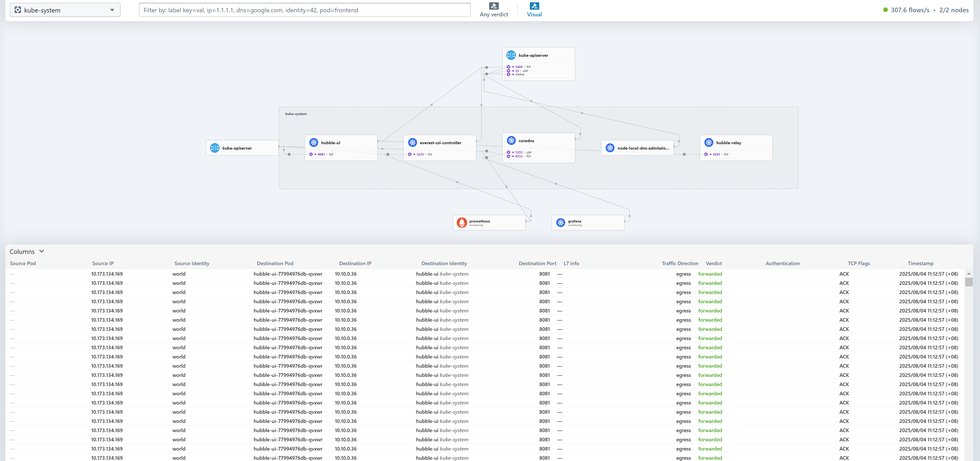Click the Verdict column header

(x=713, y=263)
